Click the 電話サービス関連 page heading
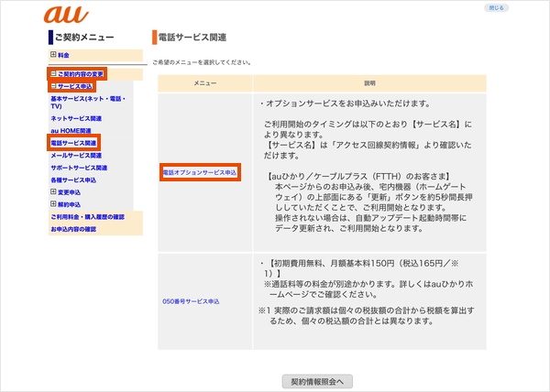 [x=192, y=37]
